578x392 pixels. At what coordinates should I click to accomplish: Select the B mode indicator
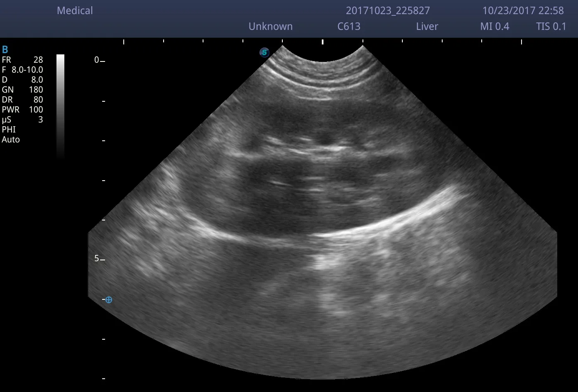[5, 50]
